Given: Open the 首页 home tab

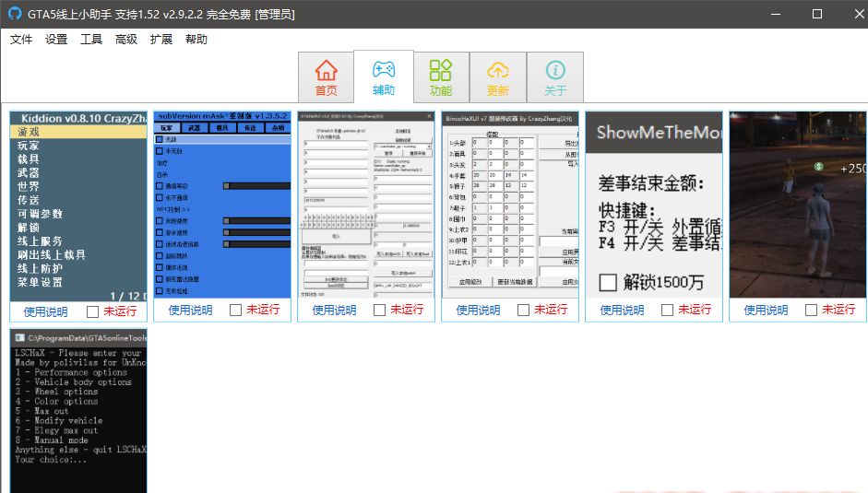Looking at the screenshot, I should click(x=326, y=77).
